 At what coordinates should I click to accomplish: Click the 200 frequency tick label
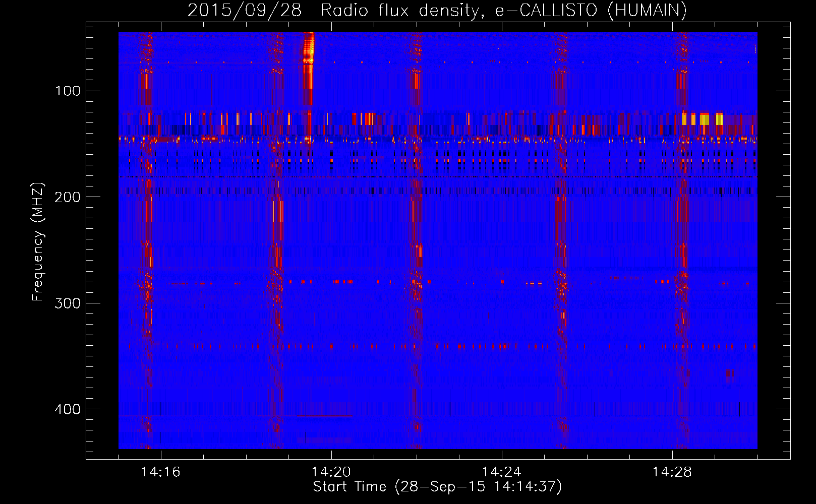pos(68,197)
